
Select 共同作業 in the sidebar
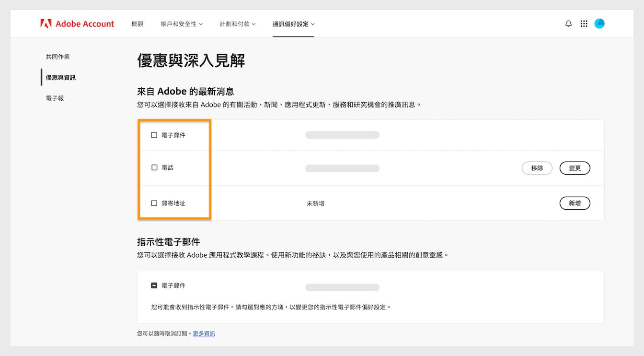point(57,56)
